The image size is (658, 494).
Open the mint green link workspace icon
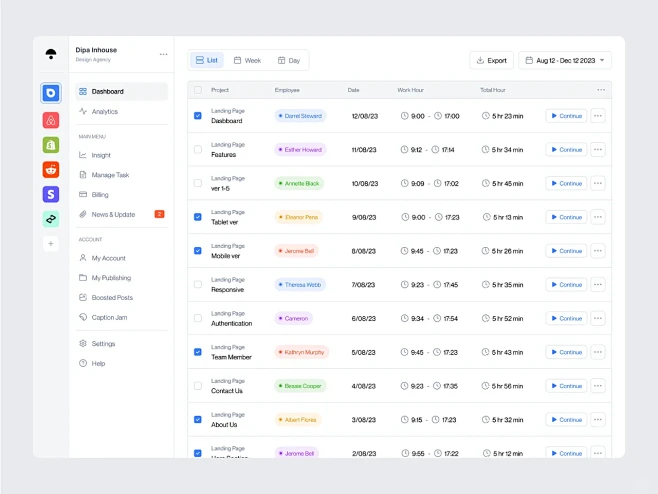click(x=51, y=218)
